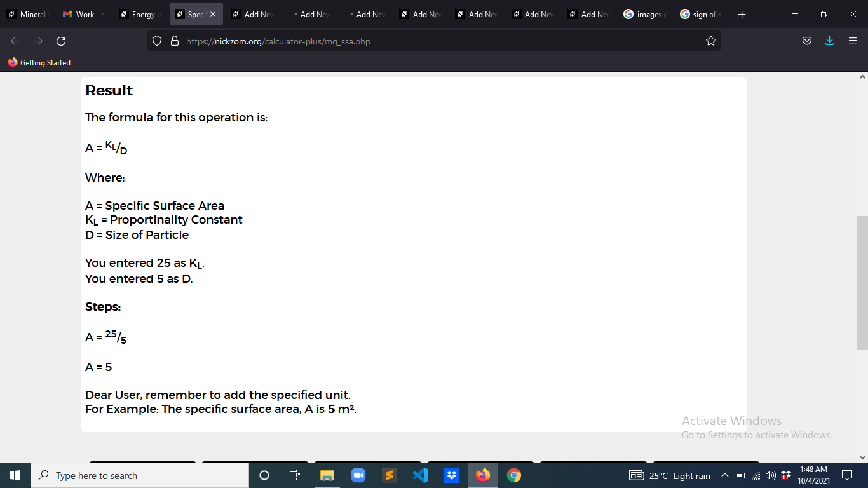Close the Specif tab
Viewport: 868px width, 488px height.
pyautogui.click(x=213, y=14)
